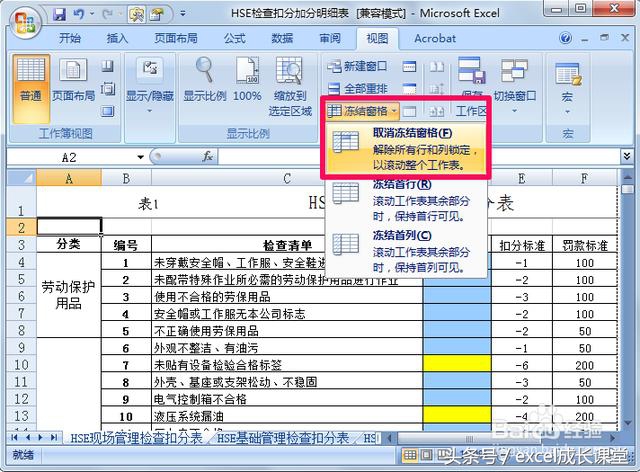
Task: Click the Name Box showing A2
Action: pos(69,157)
